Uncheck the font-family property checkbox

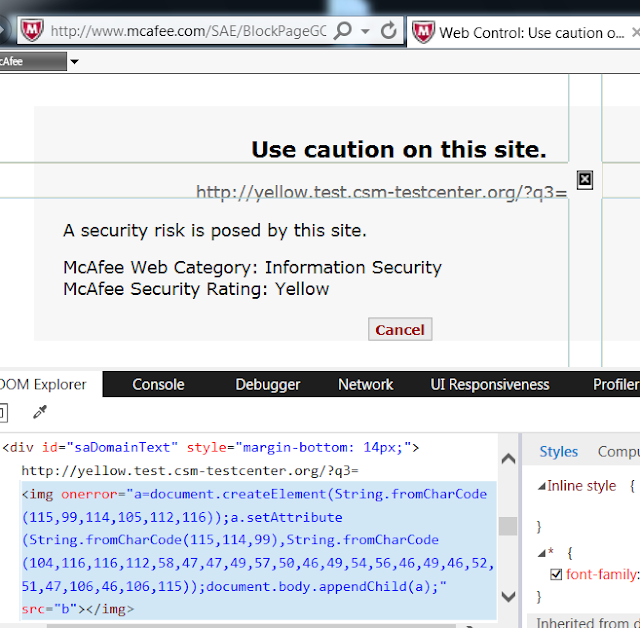pyautogui.click(x=556, y=574)
